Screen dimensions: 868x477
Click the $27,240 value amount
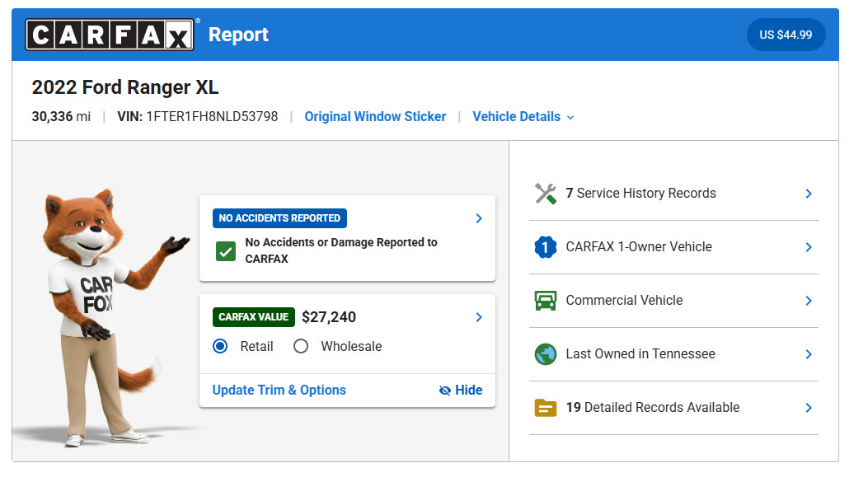point(329,317)
